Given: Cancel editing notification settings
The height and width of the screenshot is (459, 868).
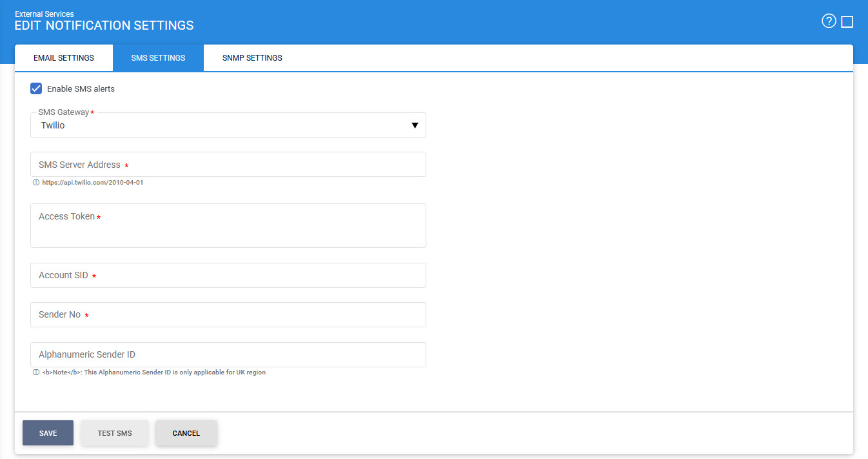Looking at the screenshot, I should click(186, 433).
